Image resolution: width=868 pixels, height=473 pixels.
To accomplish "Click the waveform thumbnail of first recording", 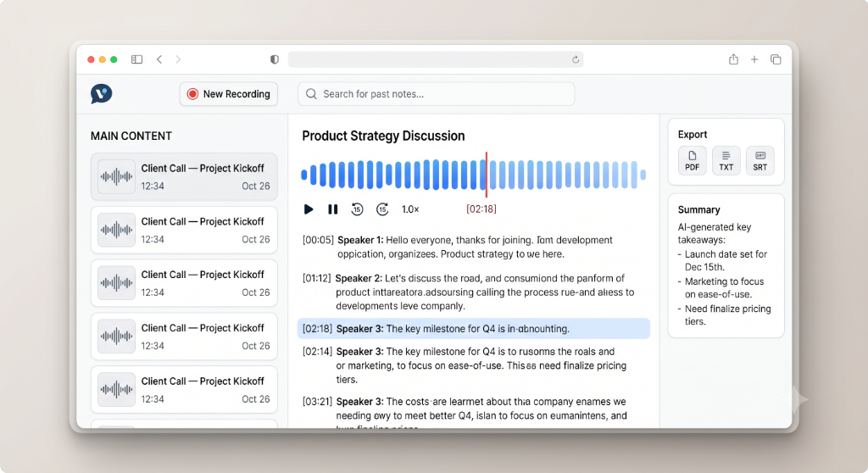I will click(x=116, y=176).
